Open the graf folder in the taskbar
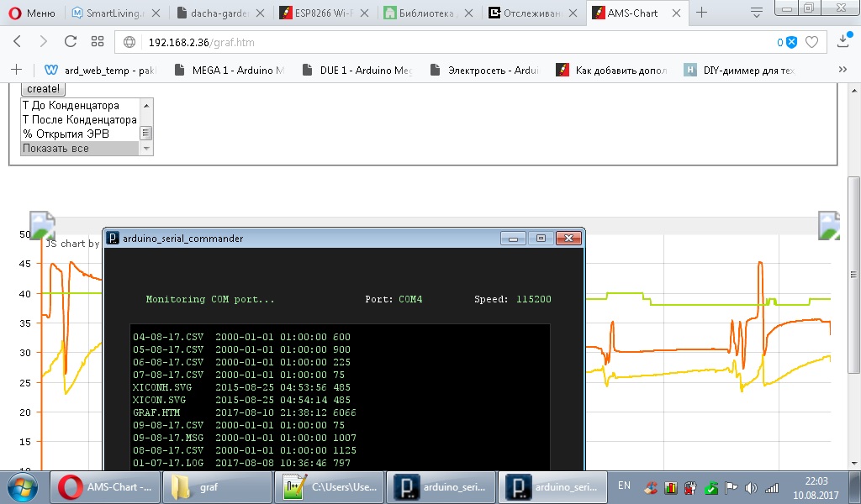Image resolution: width=861 pixels, height=504 pixels. pos(217,486)
